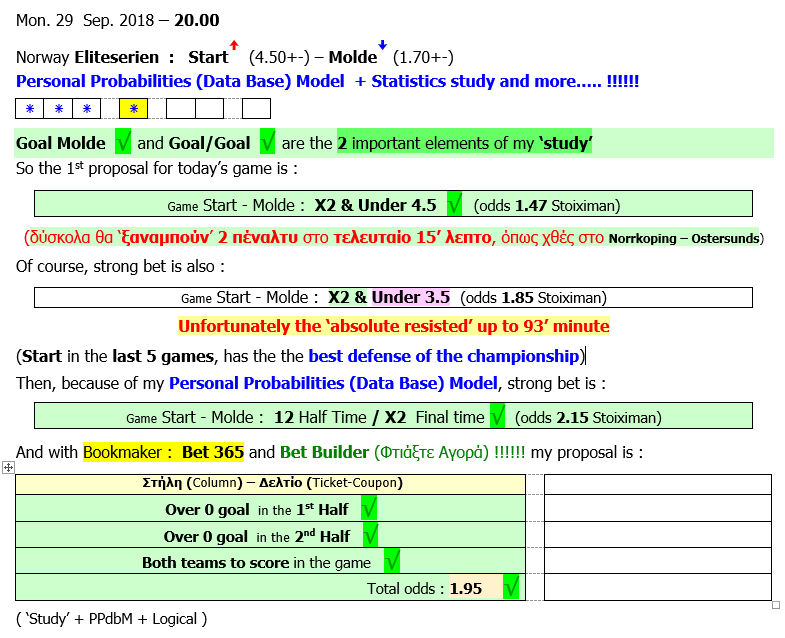Click the checkmark after Goal/Goal
The image size is (785, 638).
(268, 141)
